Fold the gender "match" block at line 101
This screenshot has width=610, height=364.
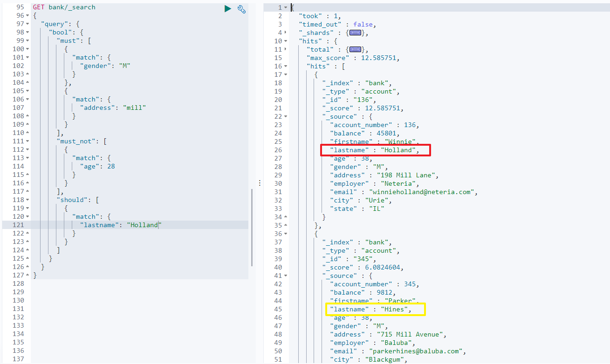pos(28,58)
